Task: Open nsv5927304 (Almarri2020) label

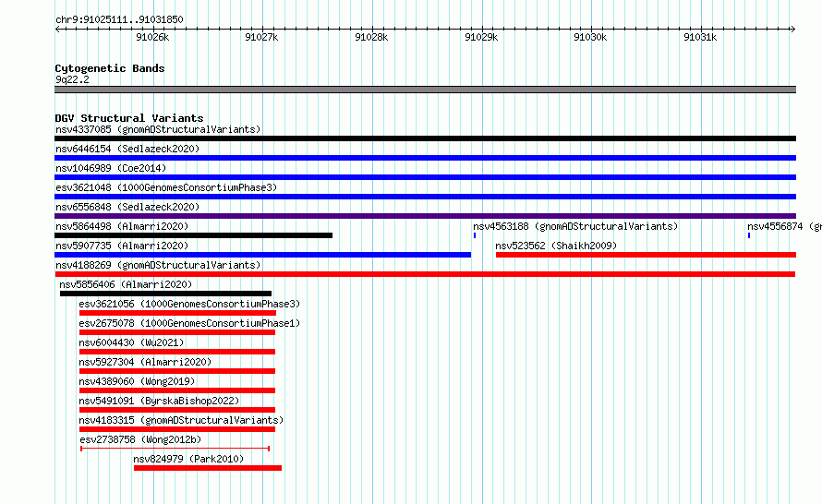Action: pos(145,362)
